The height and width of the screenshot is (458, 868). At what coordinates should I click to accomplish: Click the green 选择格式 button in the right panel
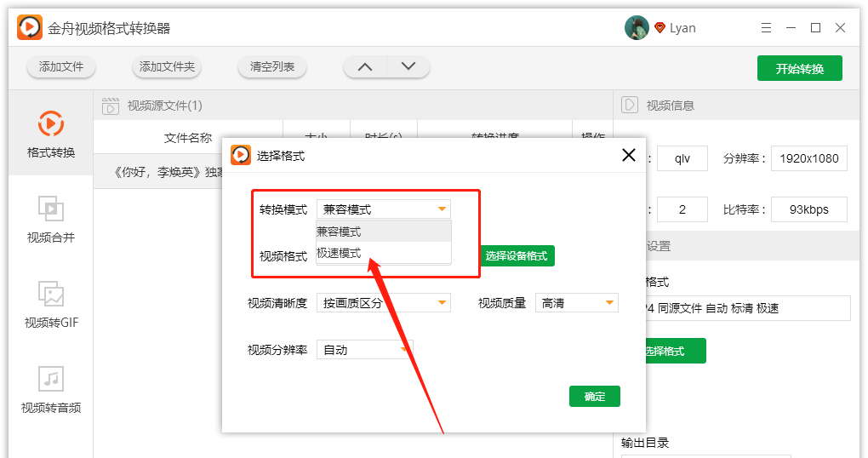coord(674,351)
